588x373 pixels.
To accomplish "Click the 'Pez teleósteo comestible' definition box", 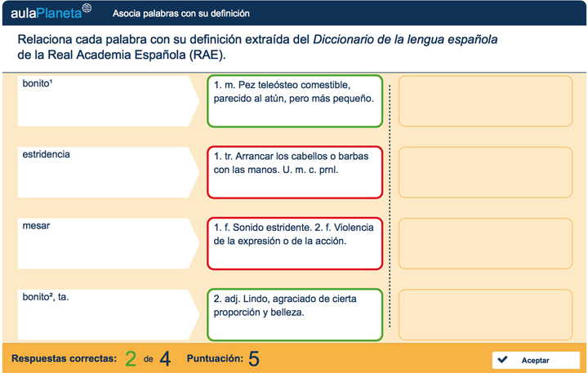I will pyautogui.click(x=295, y=101).
